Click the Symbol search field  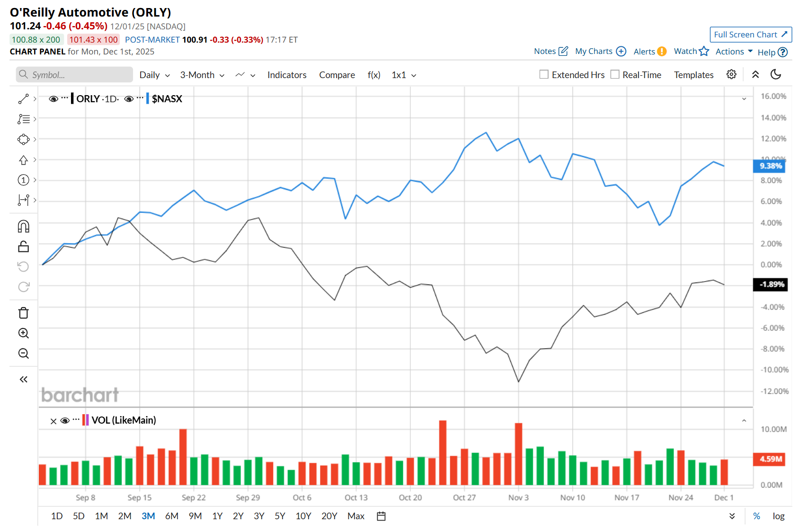[75, 75]
